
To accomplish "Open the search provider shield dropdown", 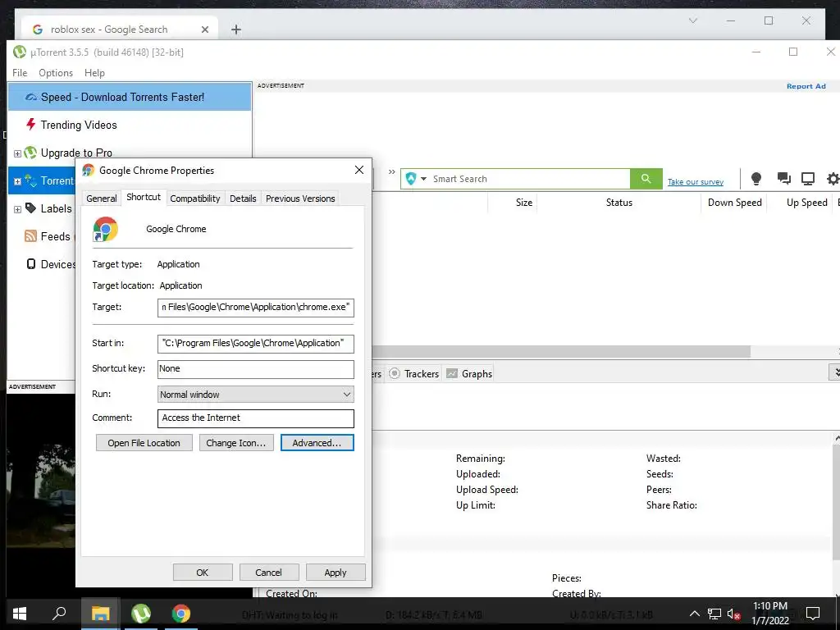I will point(416,178).
